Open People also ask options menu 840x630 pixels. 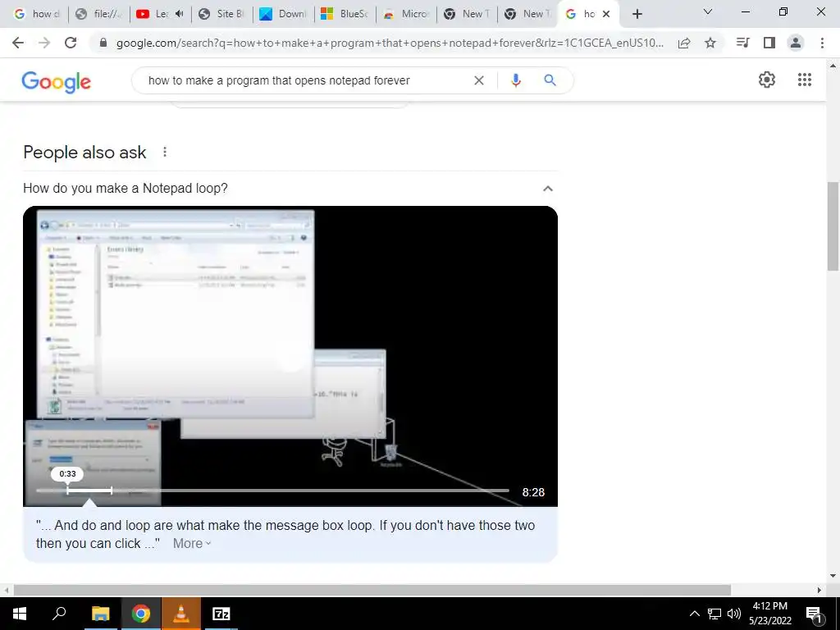[165, 152]
